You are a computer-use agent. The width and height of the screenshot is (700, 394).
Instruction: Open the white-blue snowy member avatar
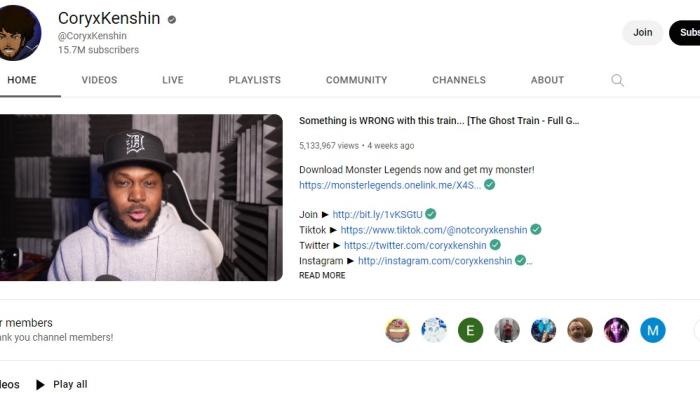[x=434, y=330]
